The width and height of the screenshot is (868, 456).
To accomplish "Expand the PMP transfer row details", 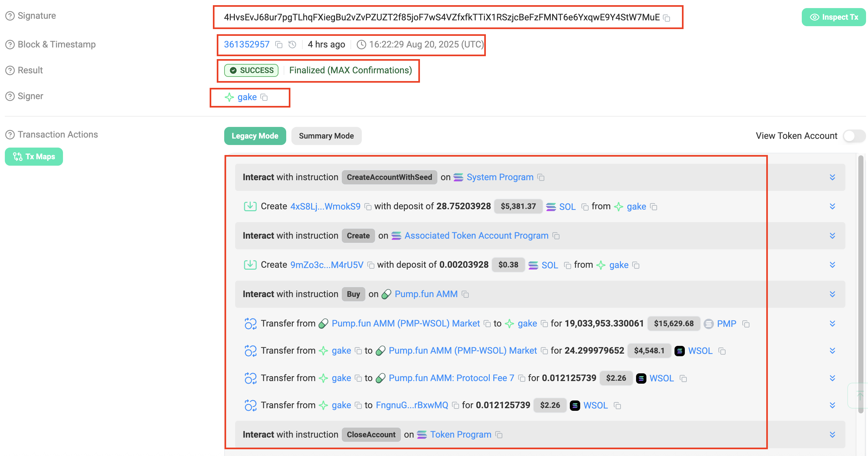I will (x=832, y=324).
